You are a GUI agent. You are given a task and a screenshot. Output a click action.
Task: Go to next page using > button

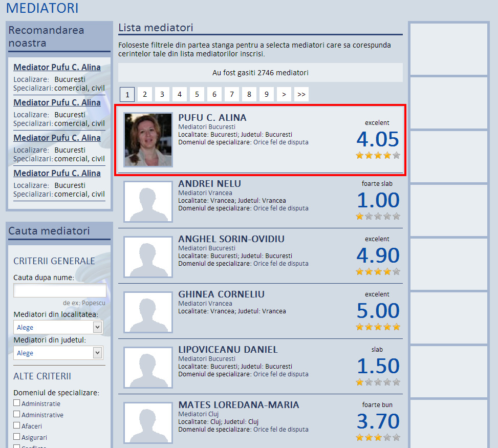(x=284, y=94)
